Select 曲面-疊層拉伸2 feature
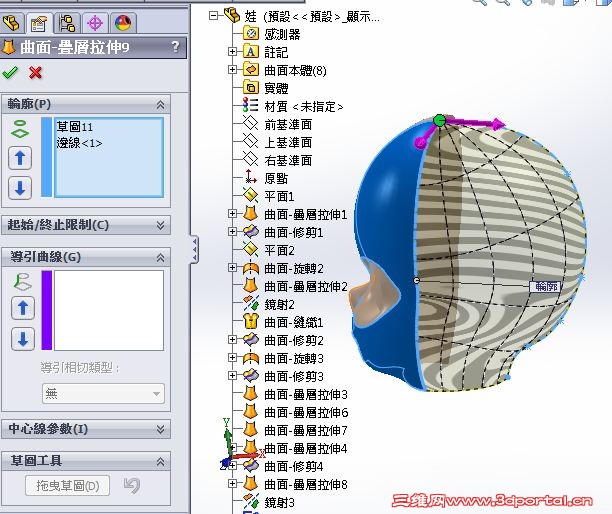 (306, 286)
